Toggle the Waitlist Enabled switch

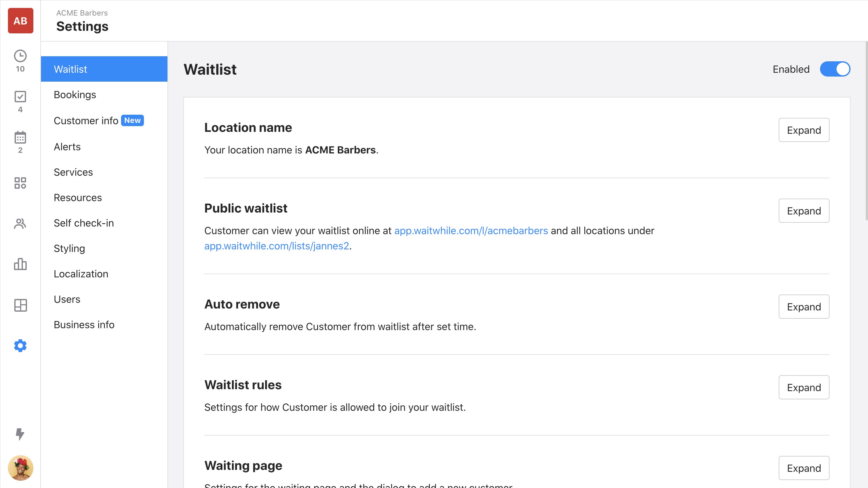click(835, 69)
